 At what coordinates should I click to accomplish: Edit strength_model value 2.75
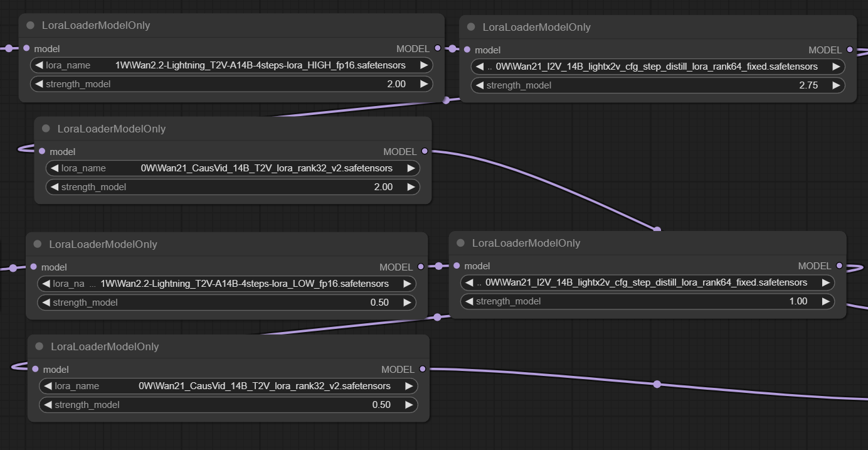tap(658, 85)
